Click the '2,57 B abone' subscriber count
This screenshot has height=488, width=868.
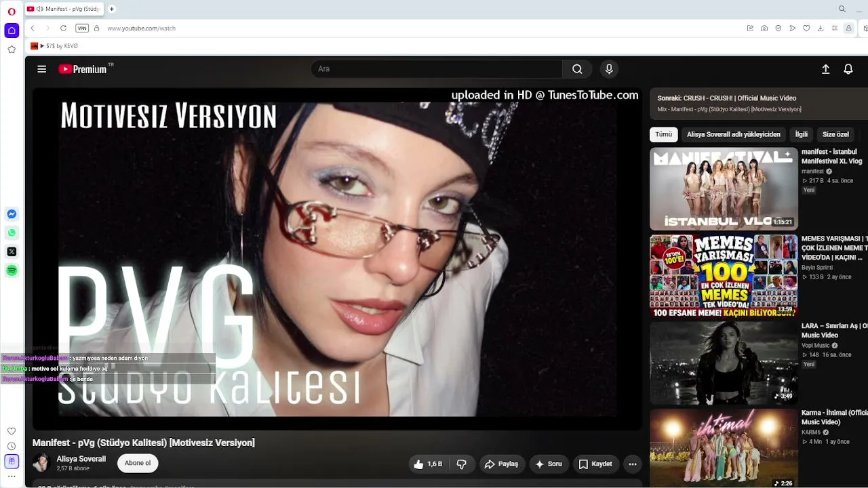(x=73, y=468)
